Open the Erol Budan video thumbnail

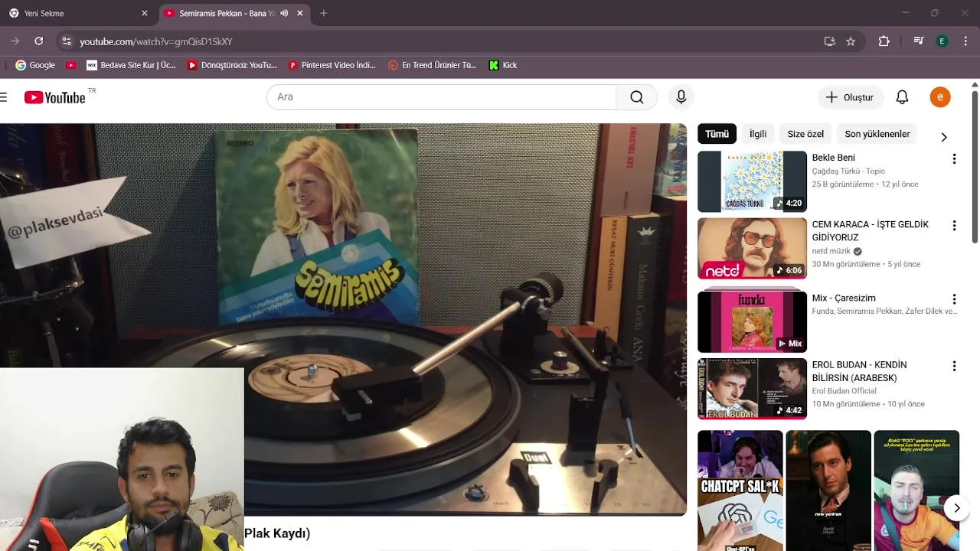752,389
